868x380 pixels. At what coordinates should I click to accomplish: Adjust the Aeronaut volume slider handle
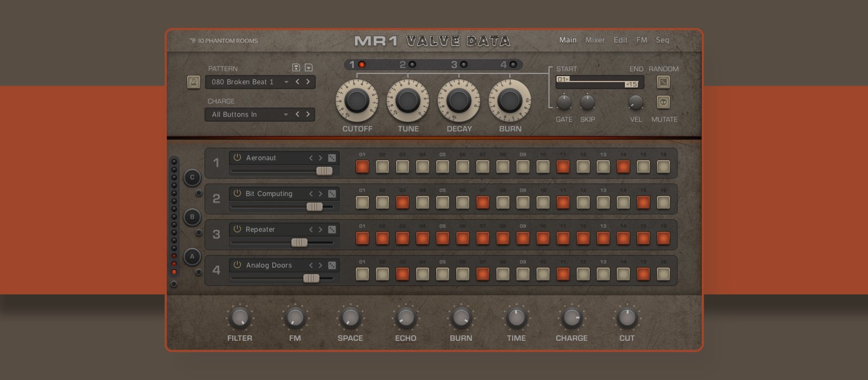coord(324,171)
